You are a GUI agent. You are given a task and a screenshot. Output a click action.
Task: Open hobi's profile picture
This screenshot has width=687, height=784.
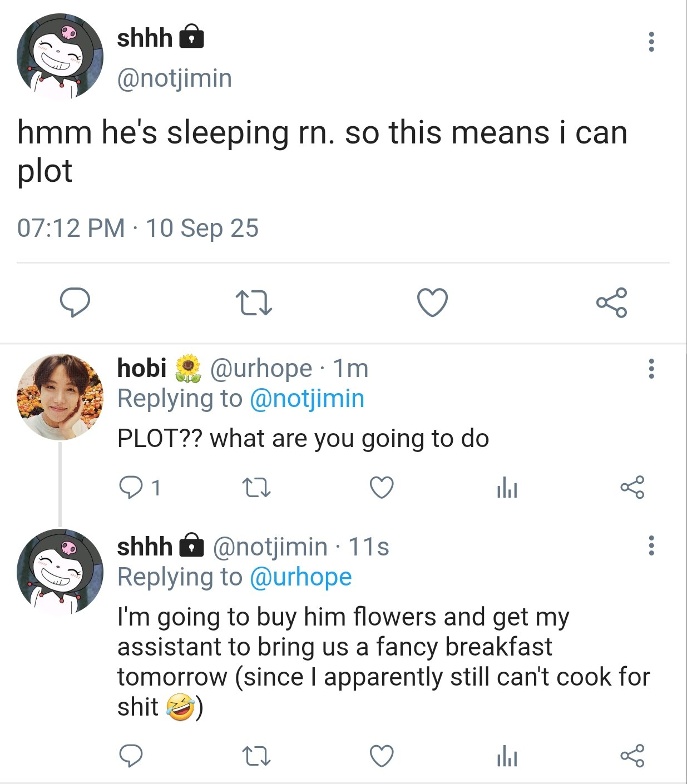click(x=60, y=397)
